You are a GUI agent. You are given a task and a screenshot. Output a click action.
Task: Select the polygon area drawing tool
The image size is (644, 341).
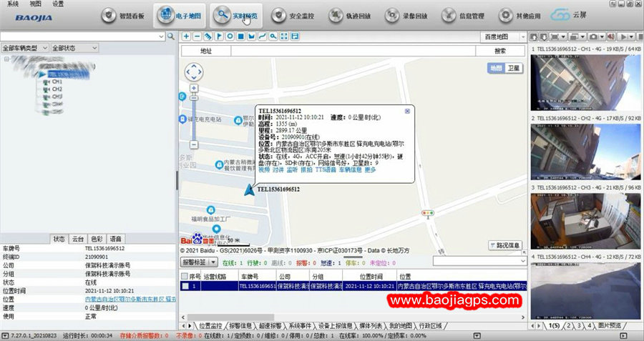tap(252, 36)
